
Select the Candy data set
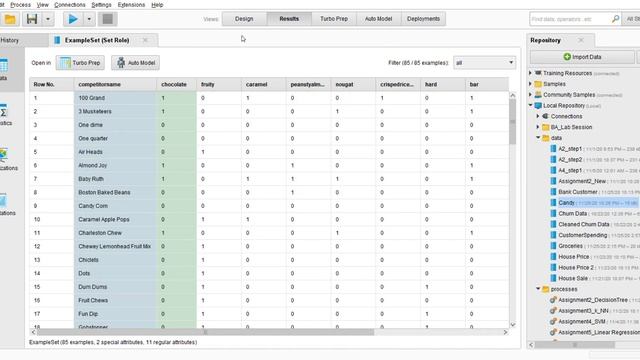click(566, 202)
